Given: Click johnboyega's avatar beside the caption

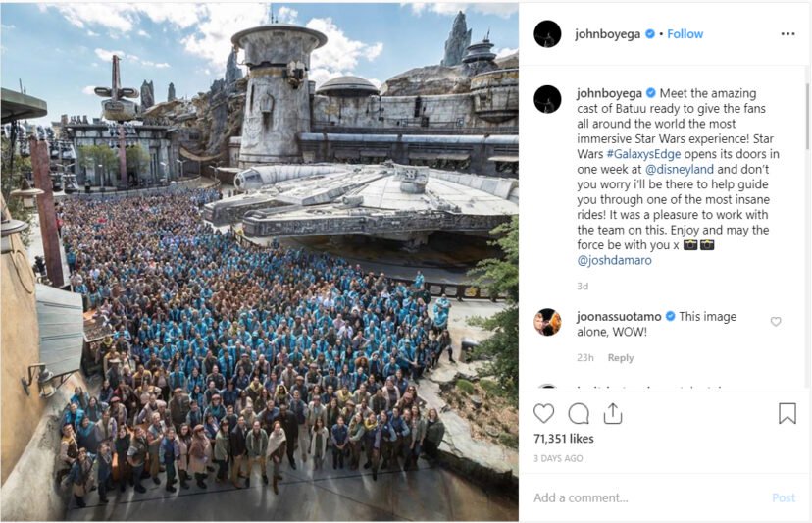Looking at the screenshot, I should 547,99.
